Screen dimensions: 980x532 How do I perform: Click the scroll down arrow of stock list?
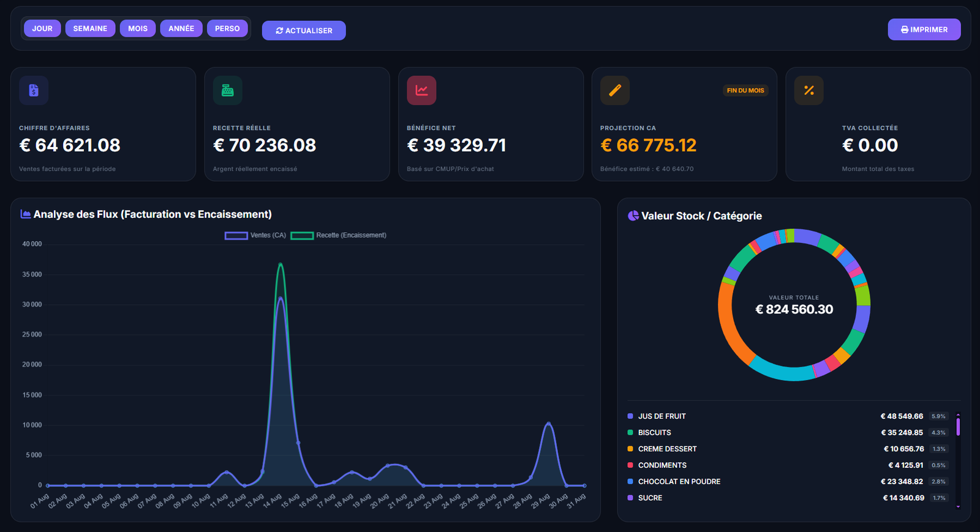pyautogui.click(x=958, y=507)
